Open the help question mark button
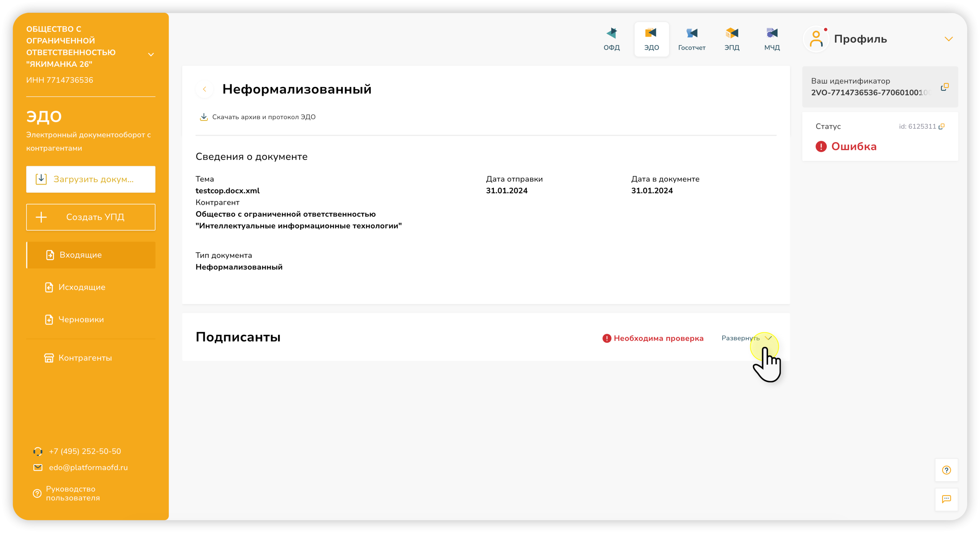This screenshot has width=980, height=533. (946, 470)
